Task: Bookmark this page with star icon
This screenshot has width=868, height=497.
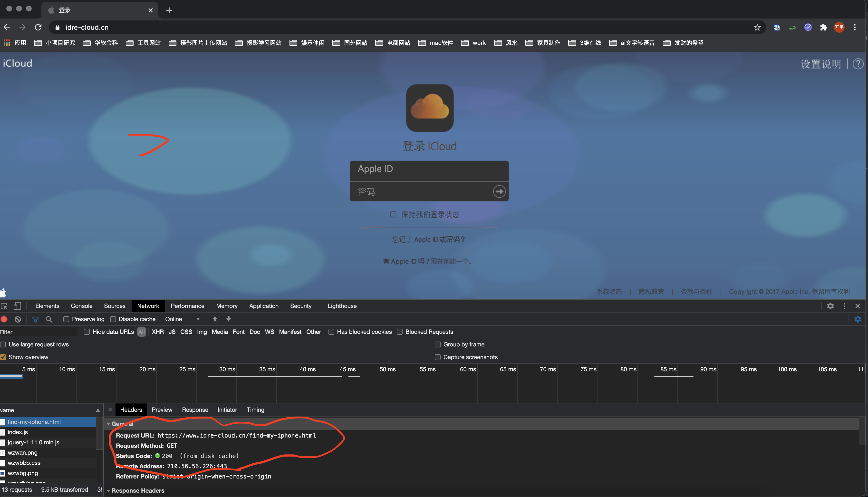Action: click(x=757, y=27)
